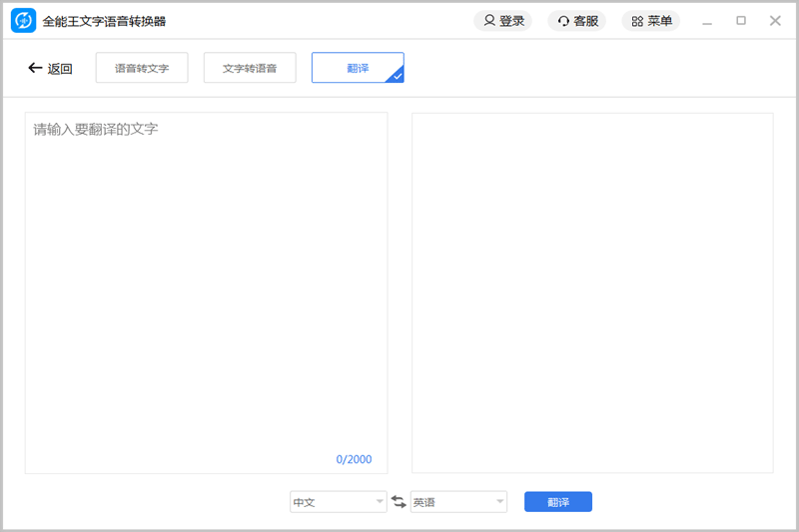Click the 0/2000 character counter

click(354, 459)
